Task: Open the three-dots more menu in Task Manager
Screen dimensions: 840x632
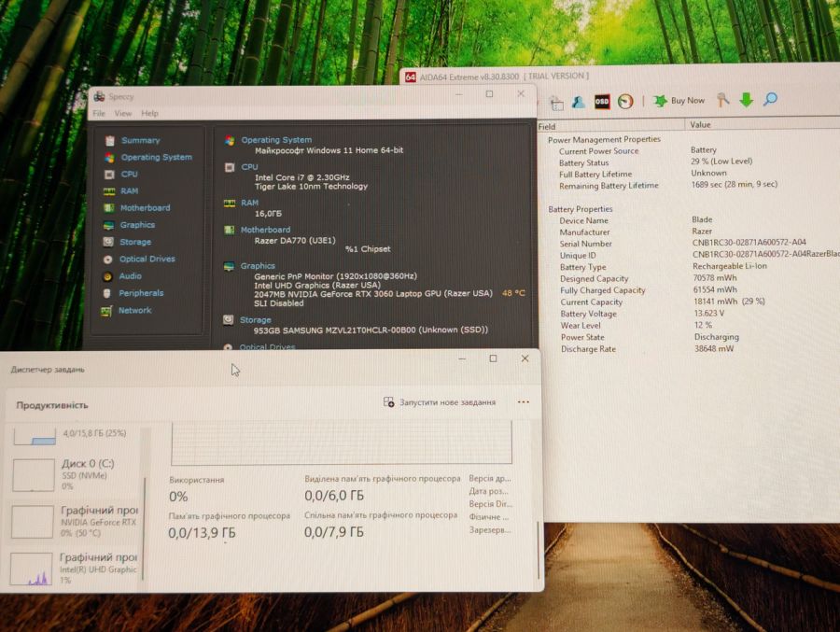Action: pos(524,401)
